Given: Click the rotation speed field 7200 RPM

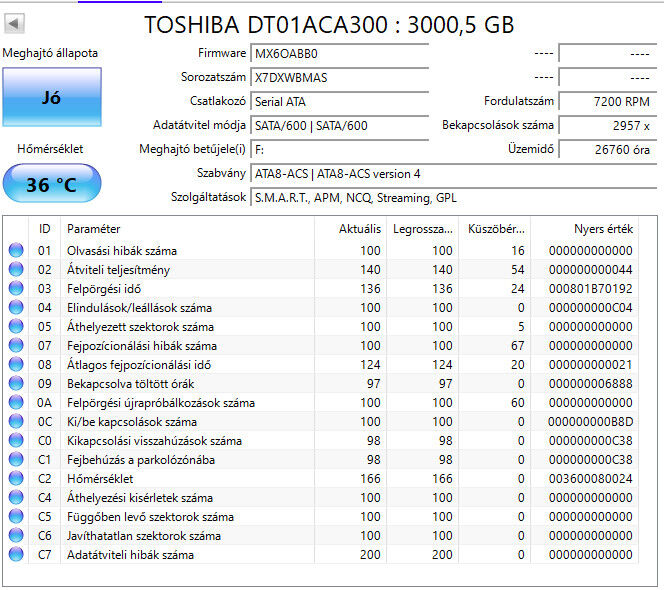Looking at the screenshot, I should (x=608, y=102).
